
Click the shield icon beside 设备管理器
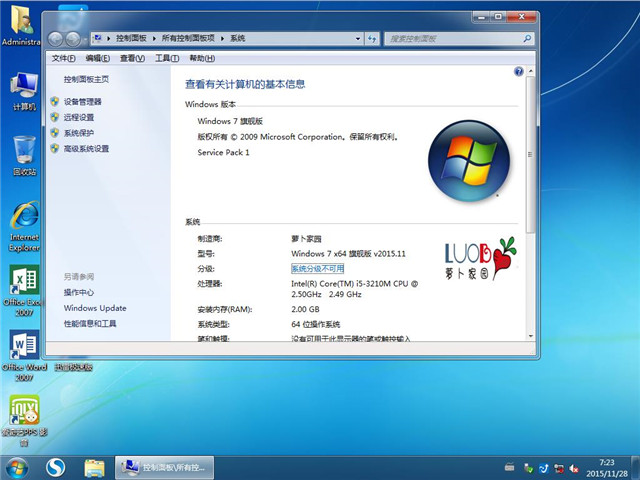tap(55, 101)
